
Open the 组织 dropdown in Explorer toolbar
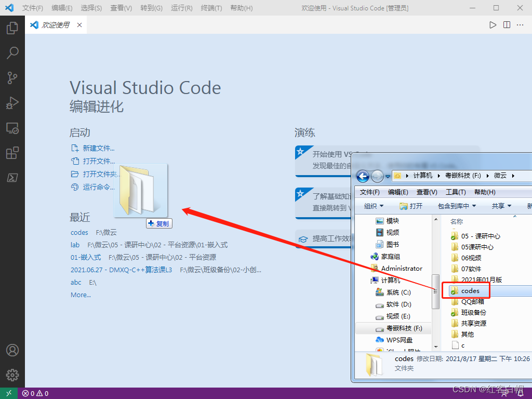click(x=374, y=206)
